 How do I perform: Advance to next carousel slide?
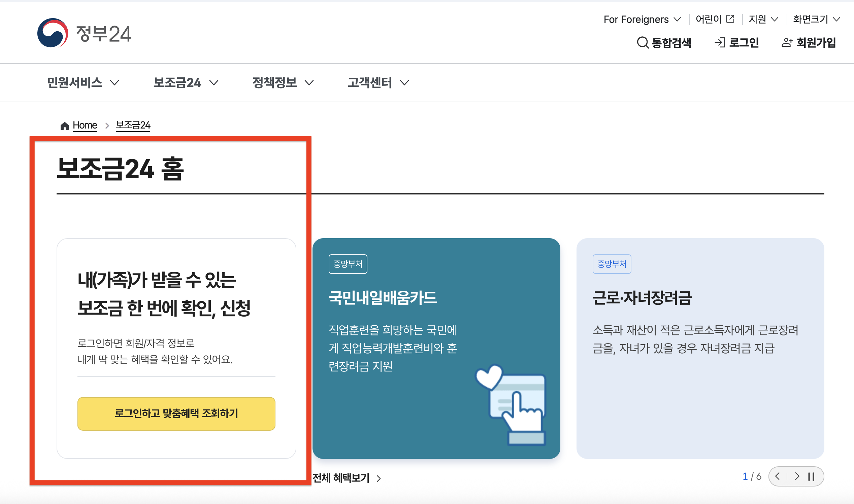click(797, 476)
